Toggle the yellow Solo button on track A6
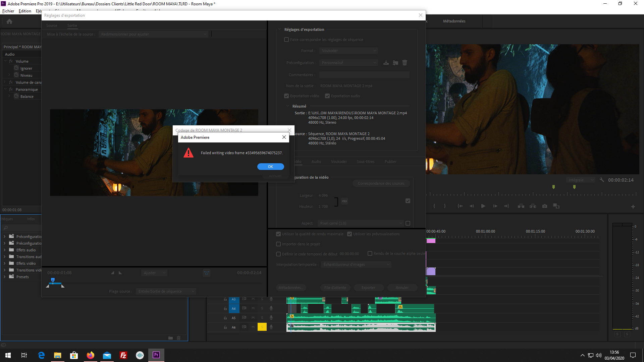This screenshot has width=644, height=362. 262,327
